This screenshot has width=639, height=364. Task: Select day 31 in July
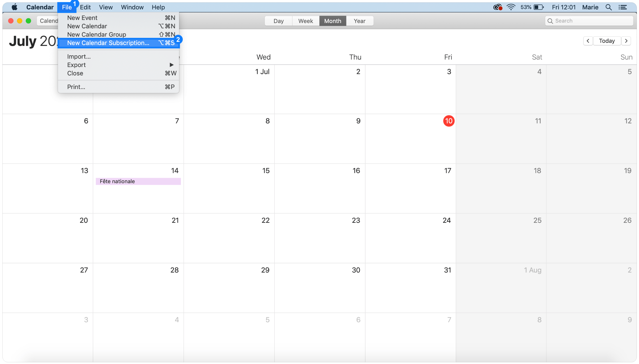[x=411, y=288]
